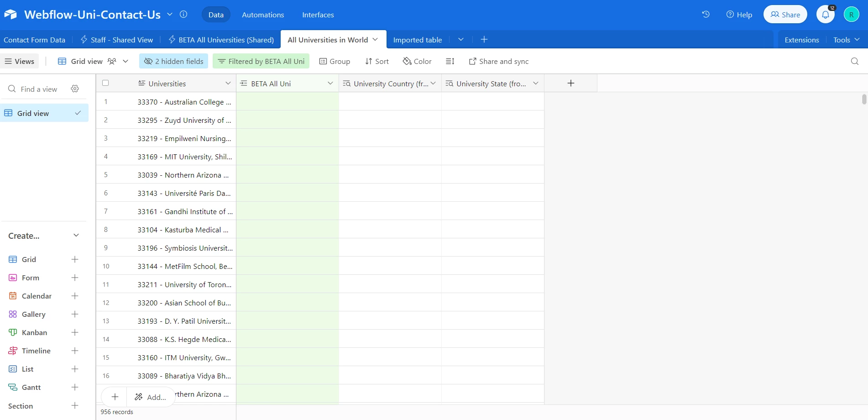The height and width of the screenshot is (420, 868).
Task: Click Find a view search field
Action: 39,89
